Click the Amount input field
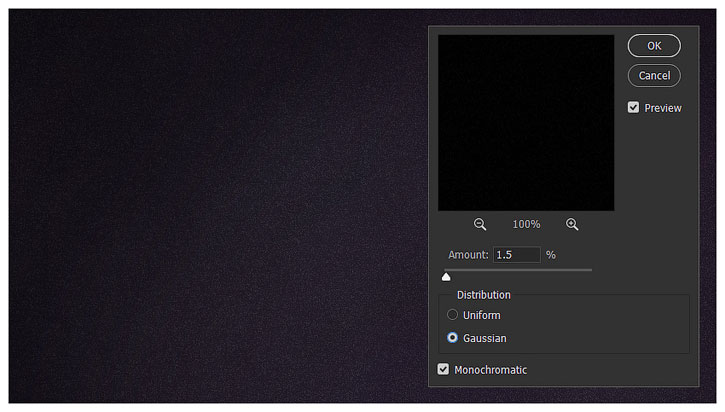Screen dimensions: 725x412 coord(516,255)
